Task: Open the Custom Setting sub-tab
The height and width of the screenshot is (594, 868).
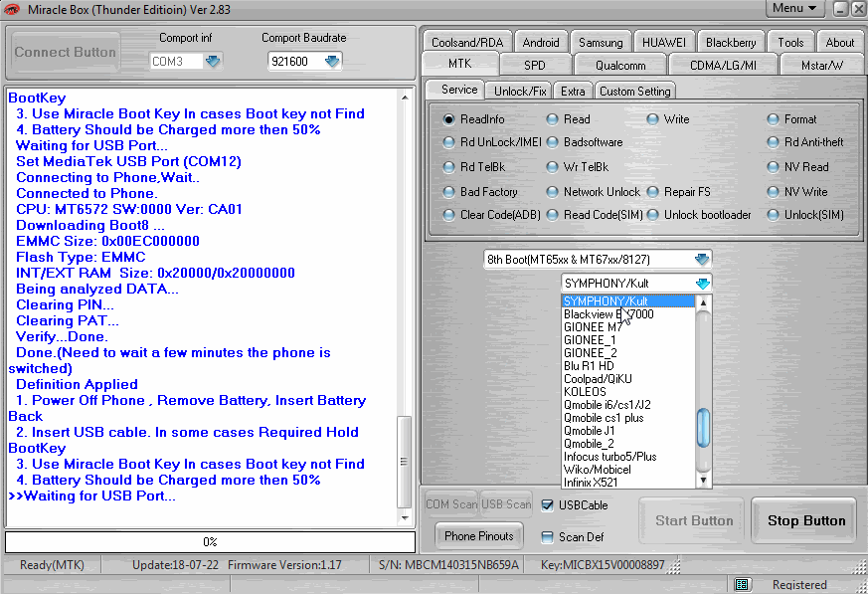Action: (x=635, y=91)
